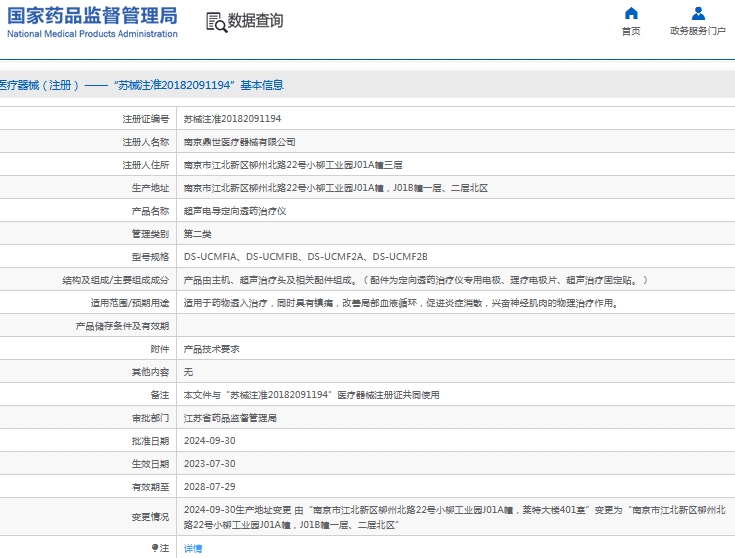Screen dimensions: 735x558
Task: Click the 国家药品监督管理局 logo
Action: (92, 22)
